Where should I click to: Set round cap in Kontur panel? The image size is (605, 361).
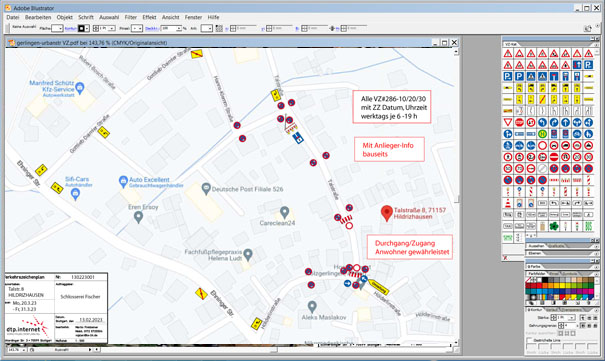589,318
